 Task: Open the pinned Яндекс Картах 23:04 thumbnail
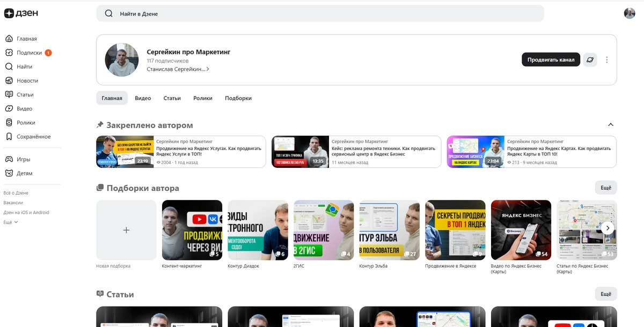(x=475, y=152)
